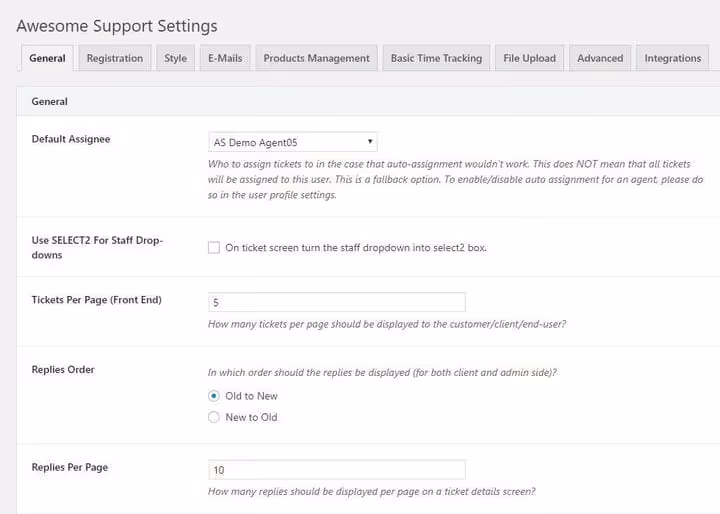This screenshot has height=514, width=720.
Task: Click the default assignee fallback description text
Action: 455,179
